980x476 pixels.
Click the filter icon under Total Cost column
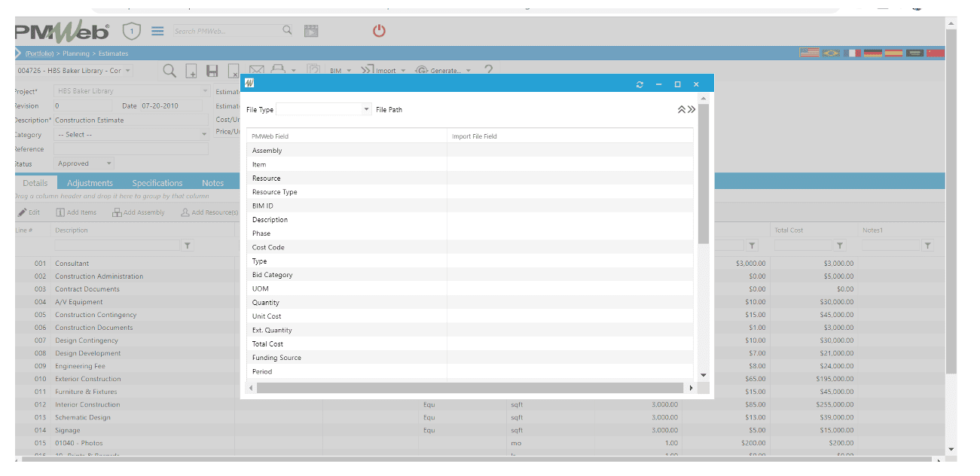click(840, 246)
